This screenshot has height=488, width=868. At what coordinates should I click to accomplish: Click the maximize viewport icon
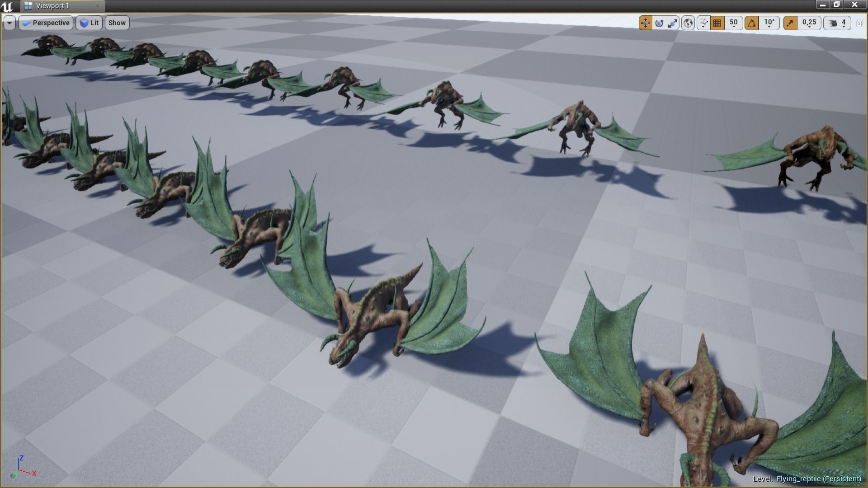click(x=859, y=23)
